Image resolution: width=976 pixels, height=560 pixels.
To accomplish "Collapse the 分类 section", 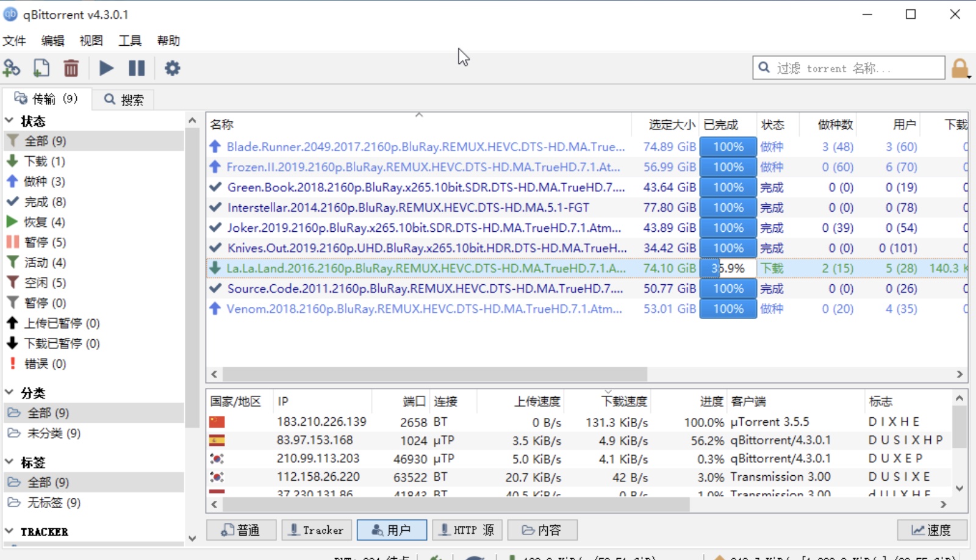I will tap(9, 392).
